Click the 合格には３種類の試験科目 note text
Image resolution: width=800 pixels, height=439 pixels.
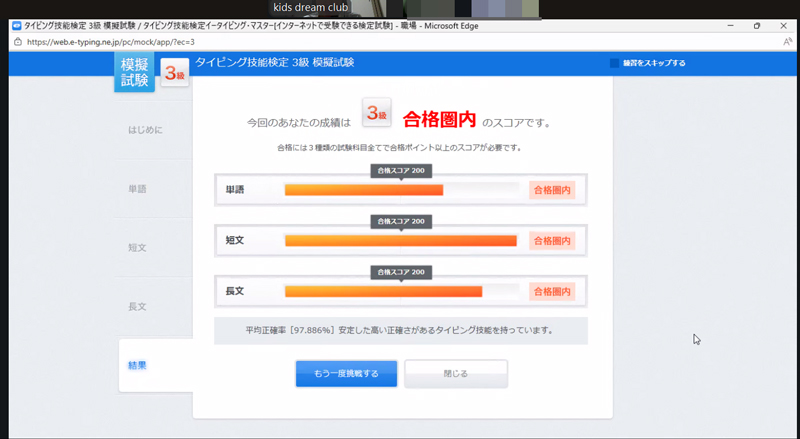[399, 148]
